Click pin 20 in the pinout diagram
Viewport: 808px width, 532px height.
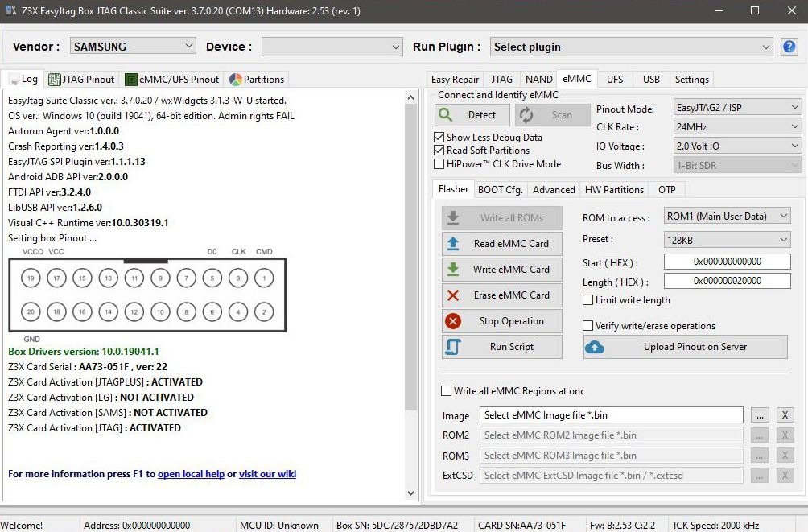point(31,312)
